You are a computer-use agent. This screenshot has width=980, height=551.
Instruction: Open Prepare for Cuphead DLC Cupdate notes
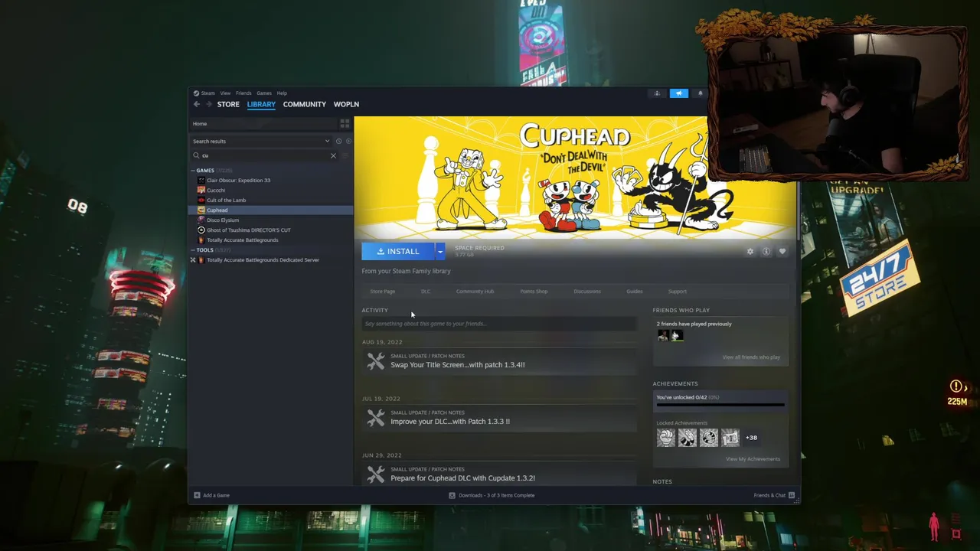click(462, 478)
